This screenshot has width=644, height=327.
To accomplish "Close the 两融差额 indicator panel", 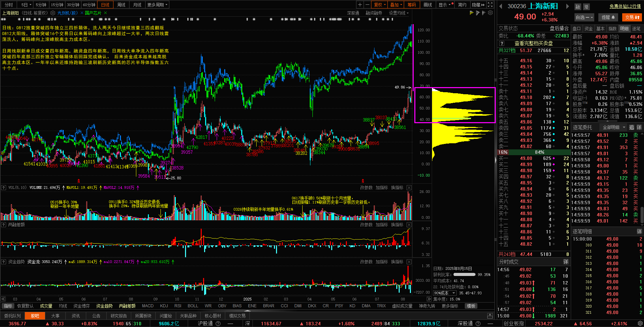I will (409, 225).
